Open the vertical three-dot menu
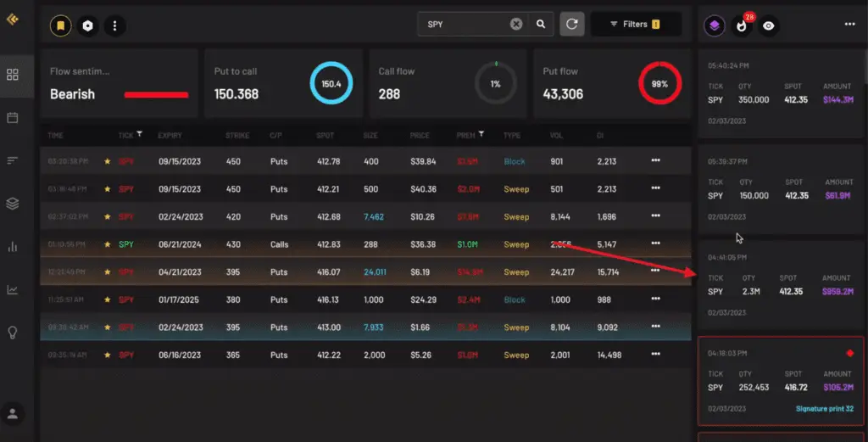868x442 pixels. [x=114, y=25]
